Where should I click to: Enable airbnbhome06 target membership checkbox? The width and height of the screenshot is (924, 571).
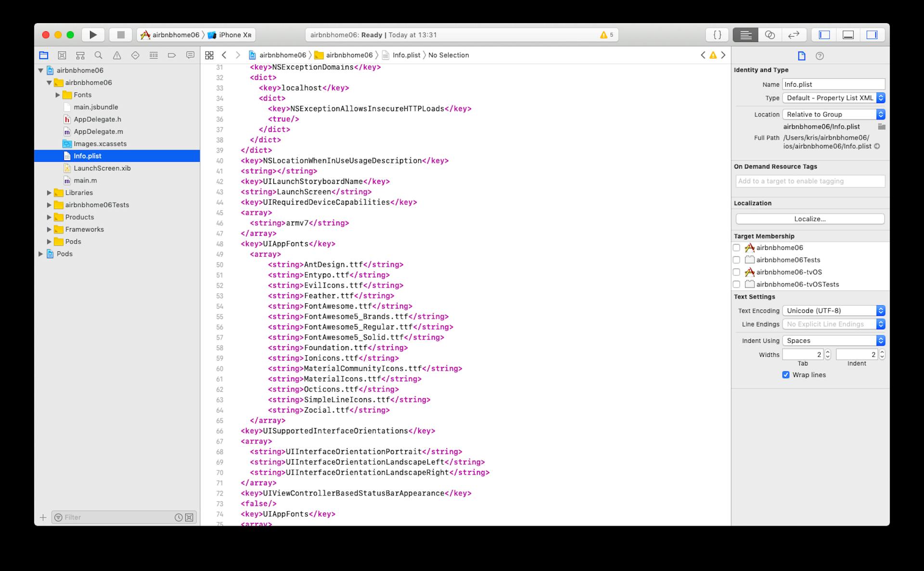point(736,247)
